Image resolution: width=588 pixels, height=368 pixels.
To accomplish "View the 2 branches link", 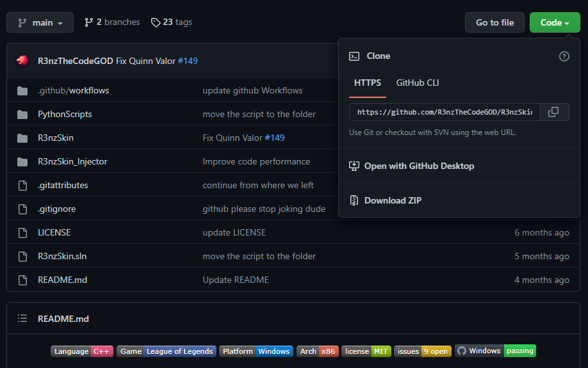I will click(112, 22).
